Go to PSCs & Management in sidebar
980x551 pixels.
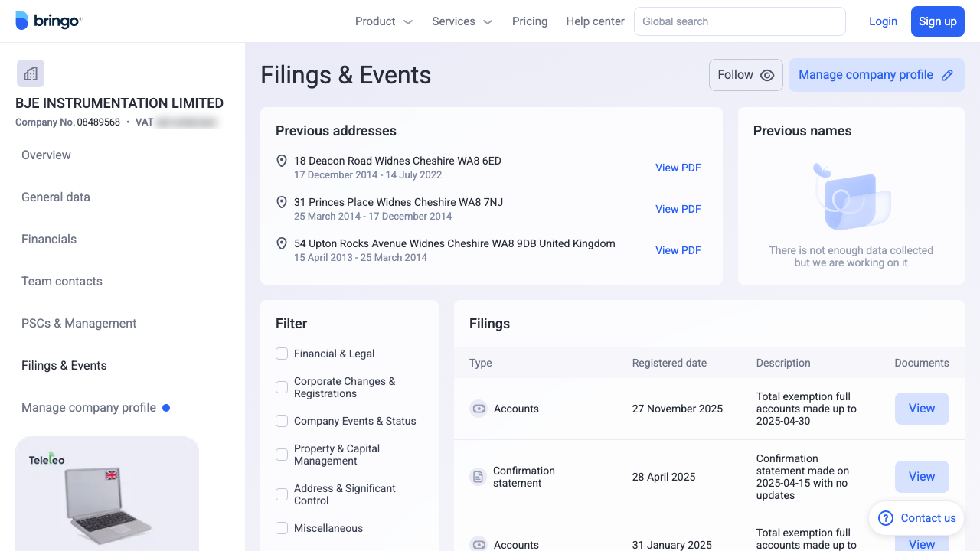click(79, 324)
